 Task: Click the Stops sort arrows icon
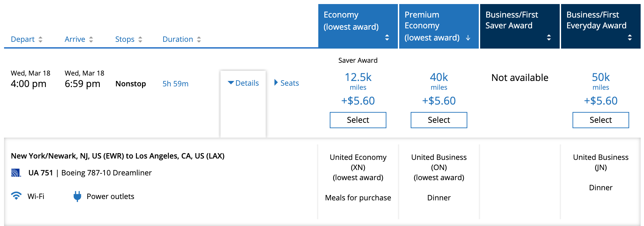coord(140,39)
